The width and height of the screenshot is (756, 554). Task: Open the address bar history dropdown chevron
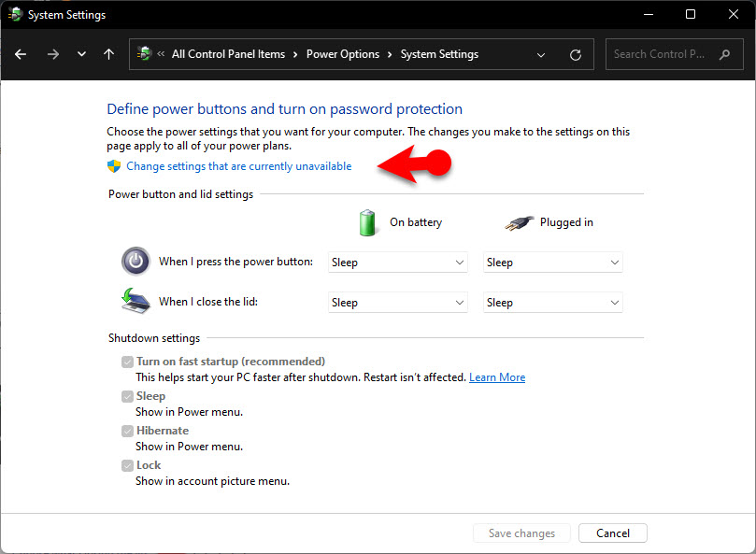[x=541, y=55]
